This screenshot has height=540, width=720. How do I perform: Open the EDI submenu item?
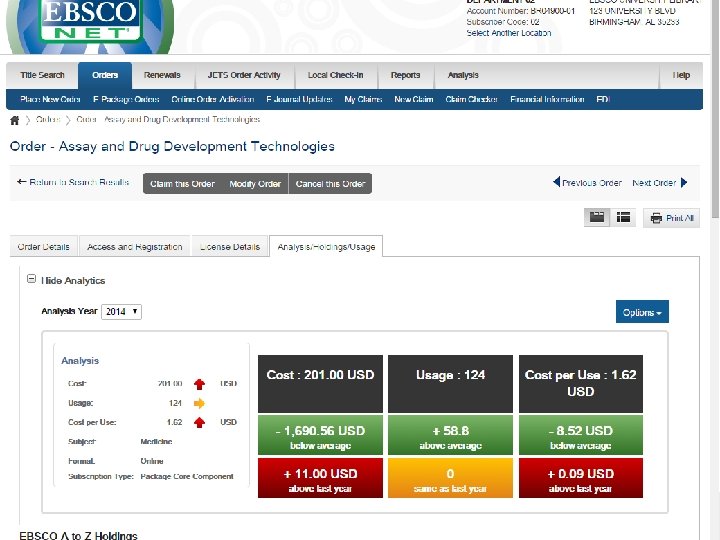[603, 99]
